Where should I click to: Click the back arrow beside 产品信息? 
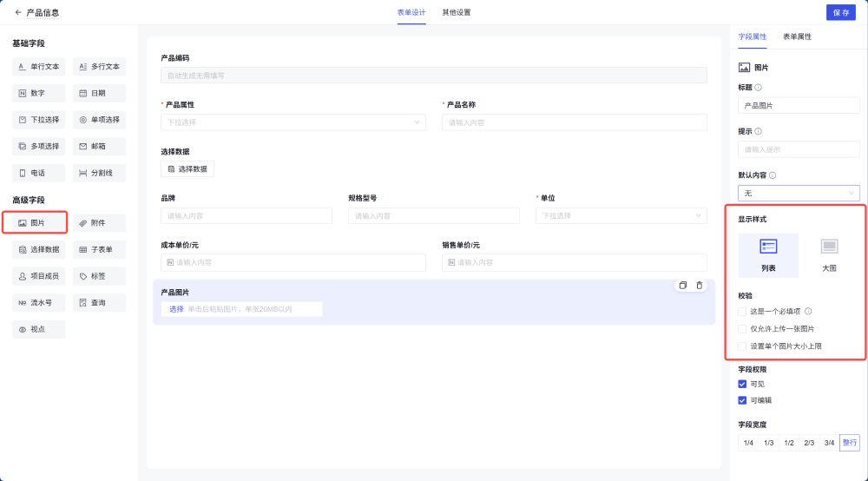18,13
